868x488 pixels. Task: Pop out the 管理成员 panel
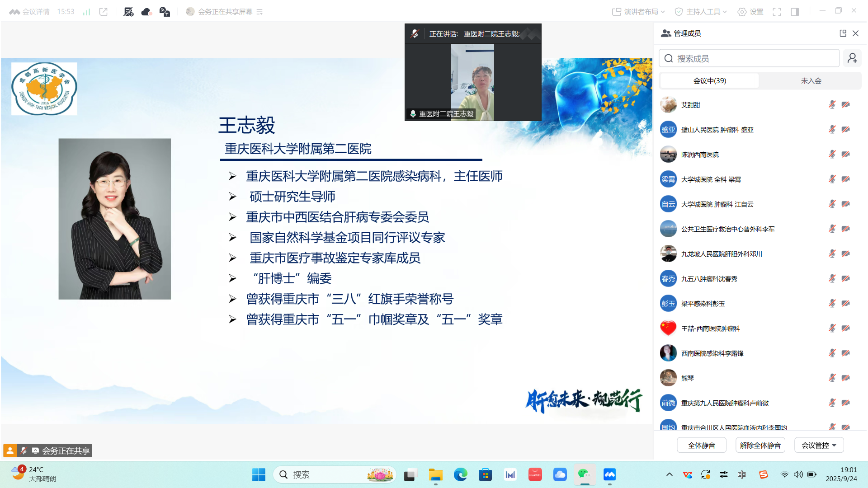pos(843,33)
